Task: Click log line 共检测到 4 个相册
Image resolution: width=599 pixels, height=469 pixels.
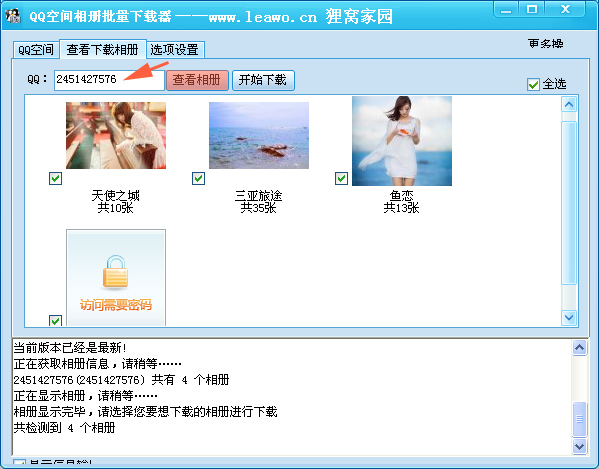Action: pos(65,428)
